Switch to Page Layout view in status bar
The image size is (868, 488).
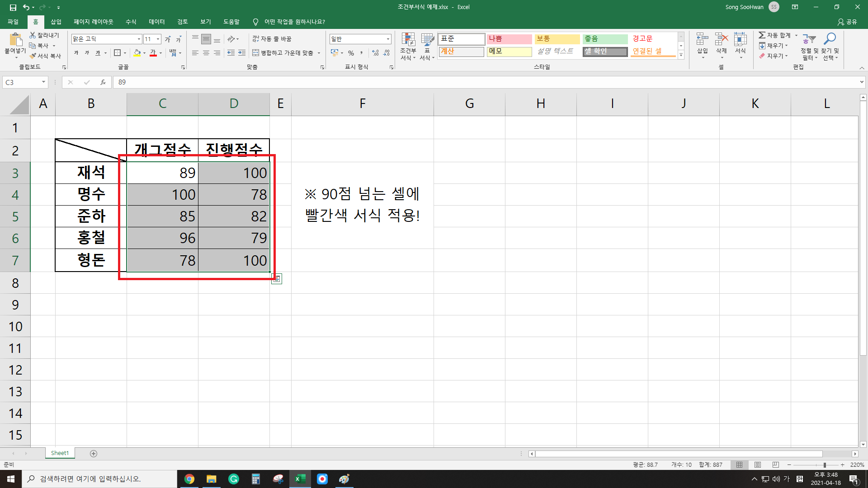[x=758, y=465]
